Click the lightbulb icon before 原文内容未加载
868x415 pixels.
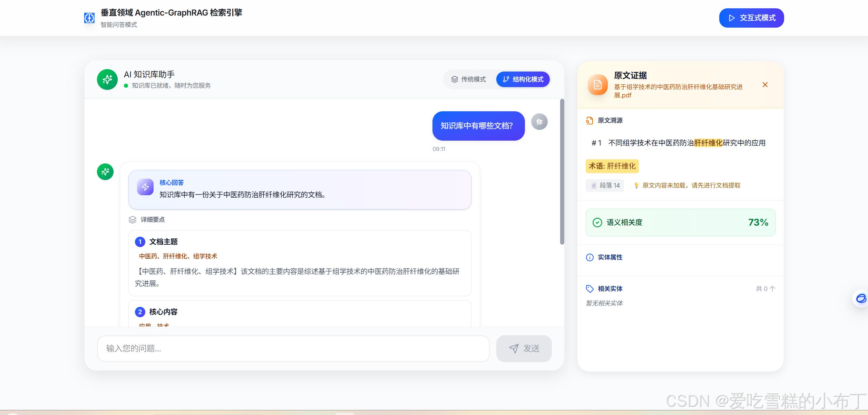coord(636,186)
